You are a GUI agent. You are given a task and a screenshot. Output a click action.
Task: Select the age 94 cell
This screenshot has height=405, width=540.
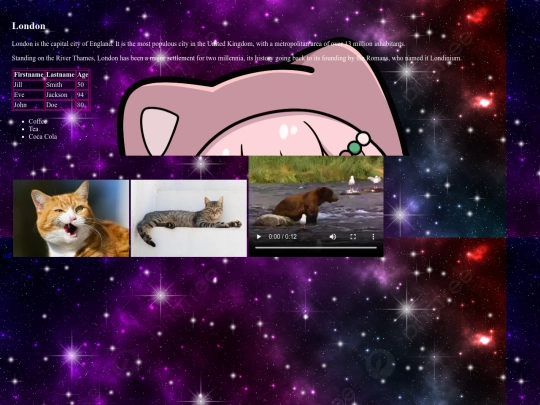83,95
